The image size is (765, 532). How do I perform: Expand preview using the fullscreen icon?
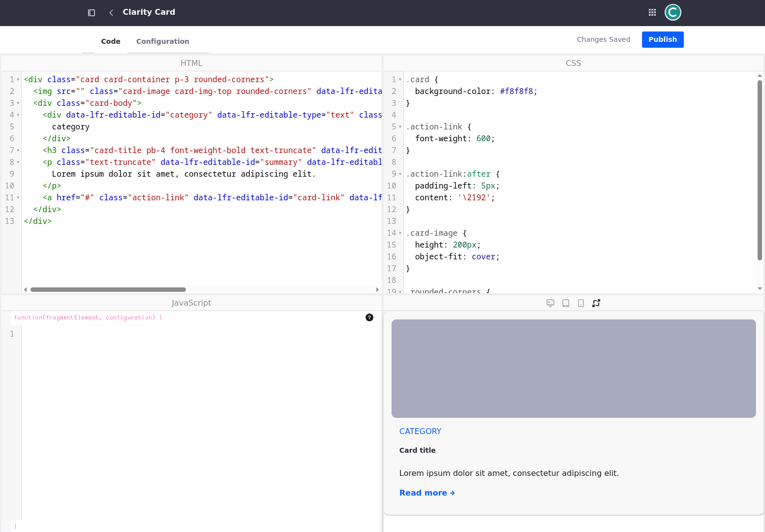tap(596, 303)
